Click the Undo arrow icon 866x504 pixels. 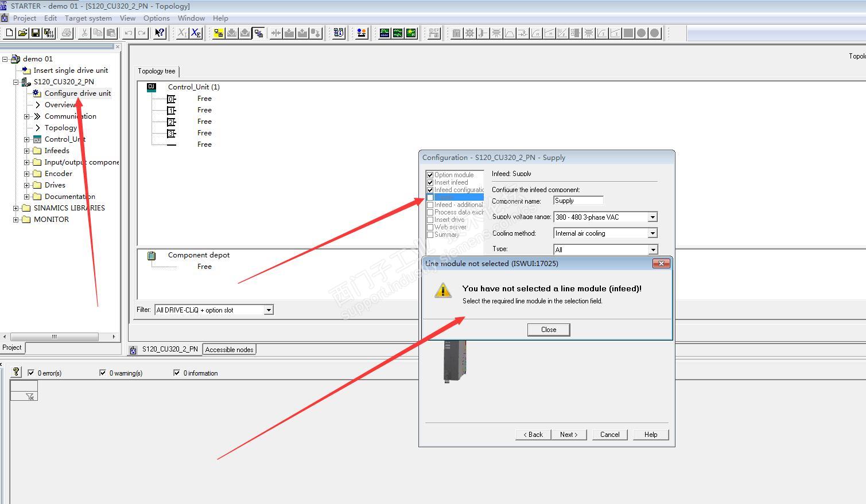click(x=129, y=33)
